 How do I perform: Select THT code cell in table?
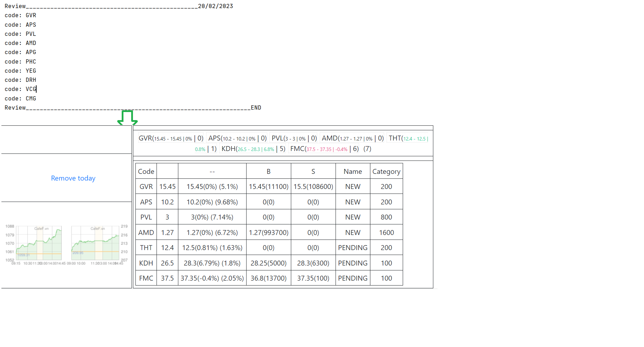(146, 248)
